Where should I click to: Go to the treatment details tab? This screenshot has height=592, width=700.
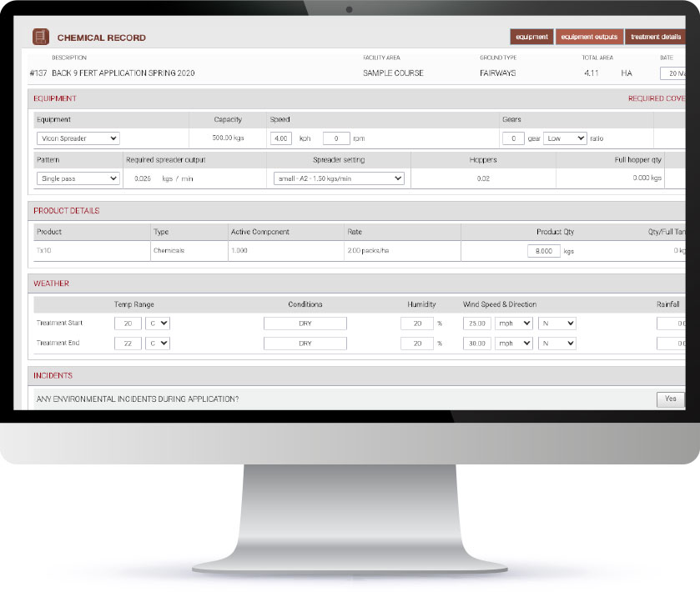(655, 38)
